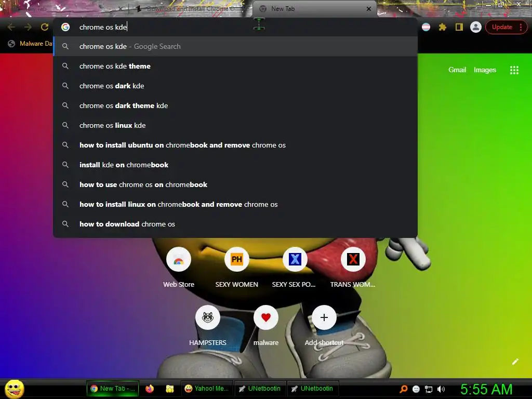Go forward with the forward arrow
532x399 pixels.
[28, 27]
